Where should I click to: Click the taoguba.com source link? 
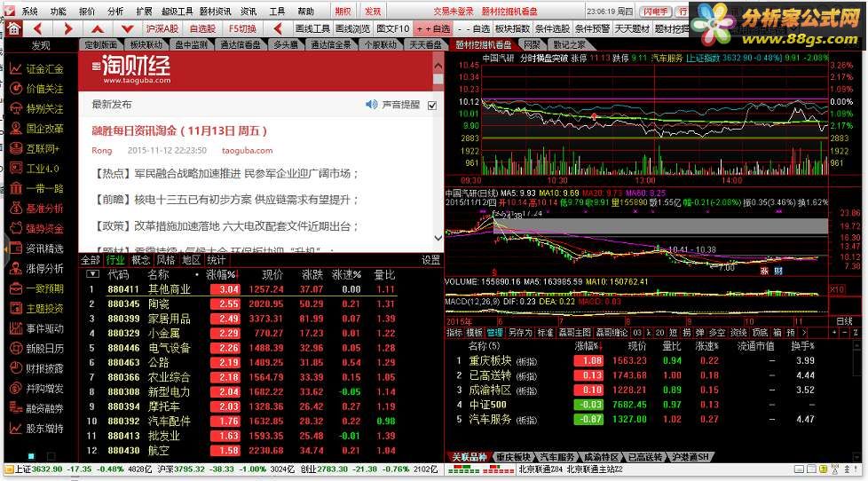[247, 151]
